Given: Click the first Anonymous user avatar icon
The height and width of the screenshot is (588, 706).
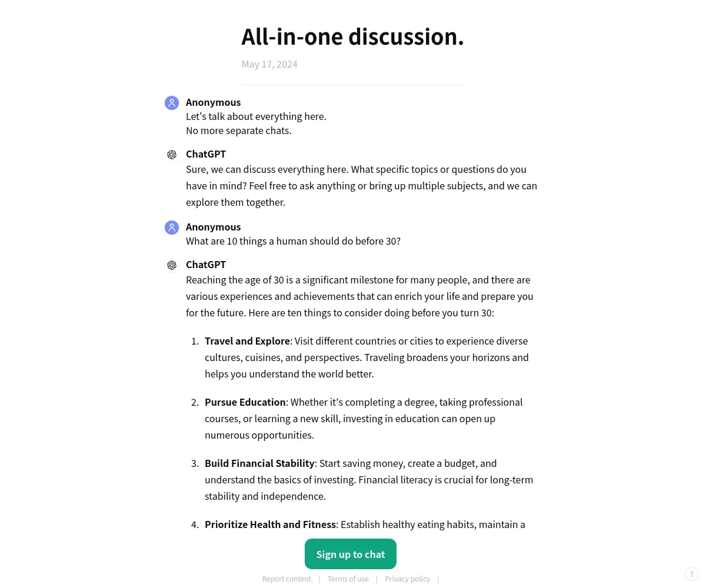Looking at the screenshot, I should pyautogui.click(x=172, y=103).
